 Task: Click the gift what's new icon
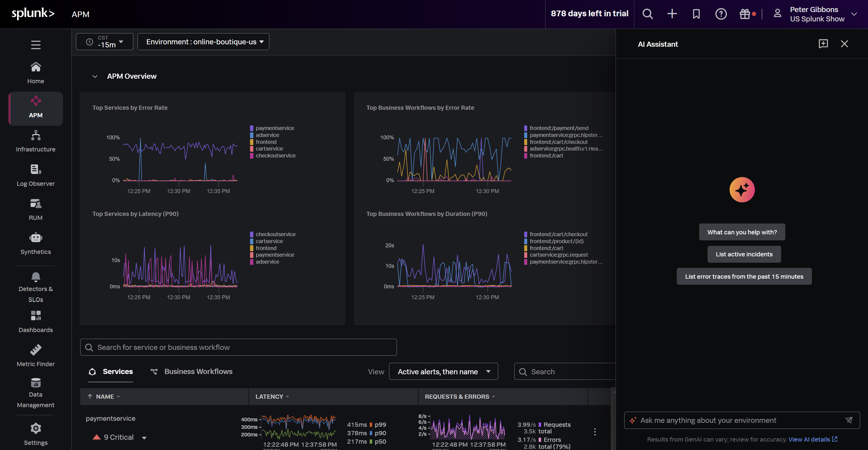point(745,14)
